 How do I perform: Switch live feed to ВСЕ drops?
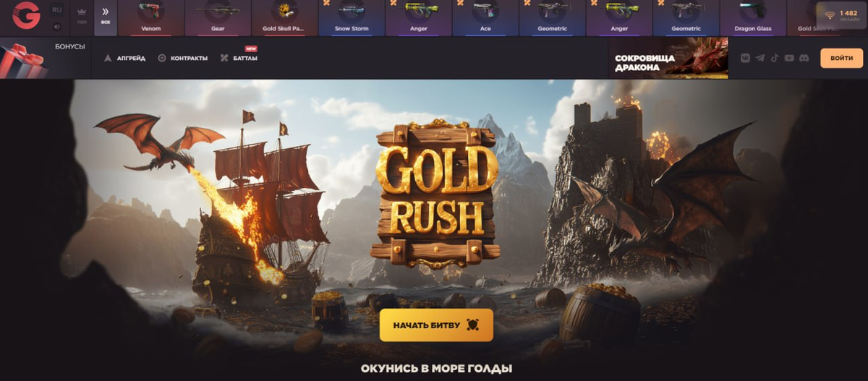pyautogui.click(x=106, y=16)
